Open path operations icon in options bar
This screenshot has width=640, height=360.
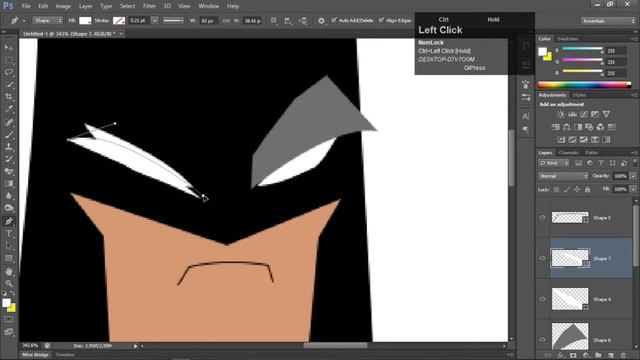(274, 20)
